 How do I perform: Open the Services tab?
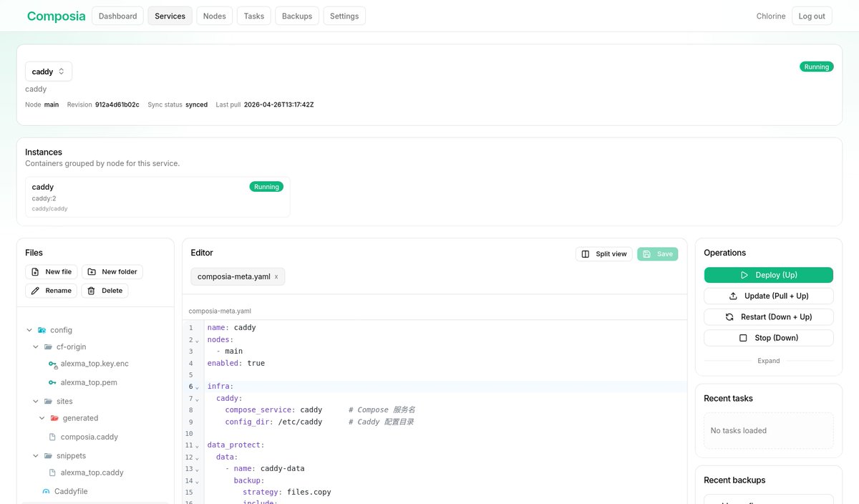[170, 16]
